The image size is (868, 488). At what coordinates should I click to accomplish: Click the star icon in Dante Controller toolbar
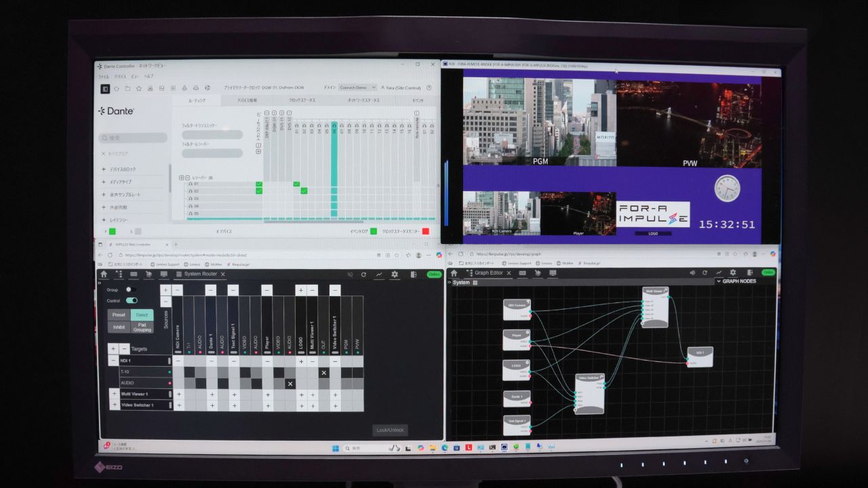click(x=138, y=88)
